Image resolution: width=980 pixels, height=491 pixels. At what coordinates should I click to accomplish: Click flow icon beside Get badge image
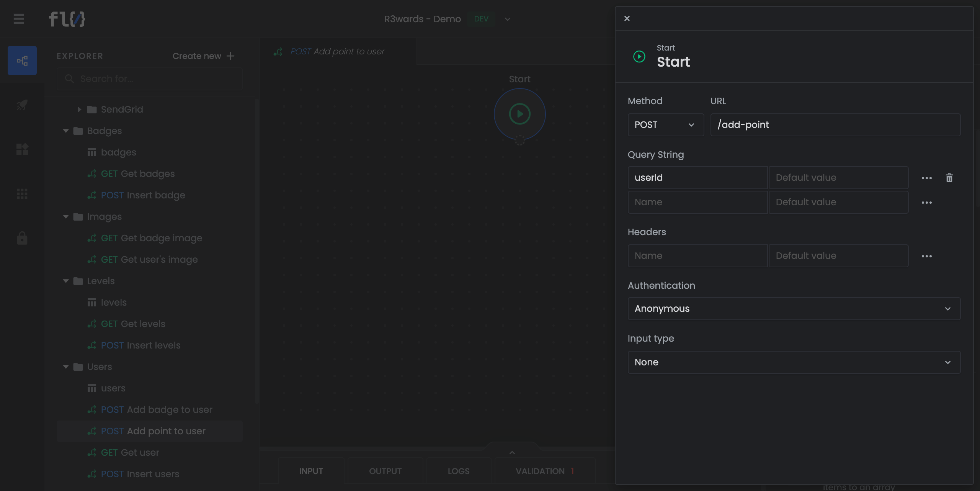coord(92,238)
